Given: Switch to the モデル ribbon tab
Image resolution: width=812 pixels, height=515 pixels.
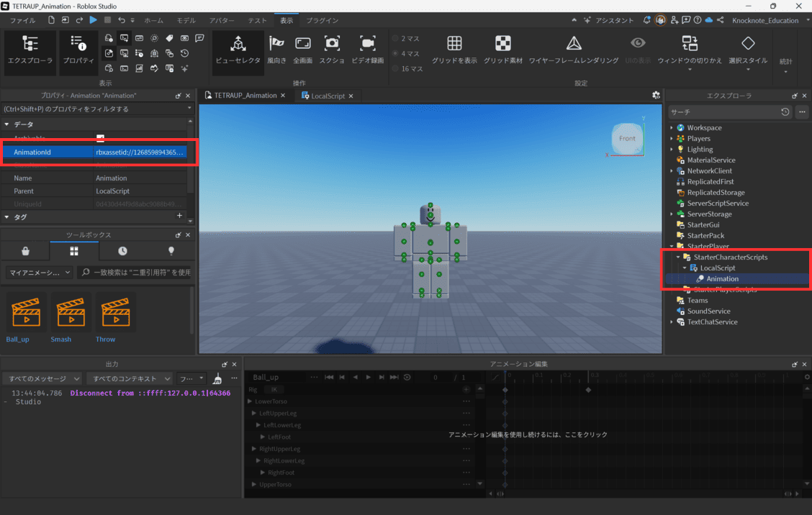Looking at the screenshot, I should pos(186,20).
